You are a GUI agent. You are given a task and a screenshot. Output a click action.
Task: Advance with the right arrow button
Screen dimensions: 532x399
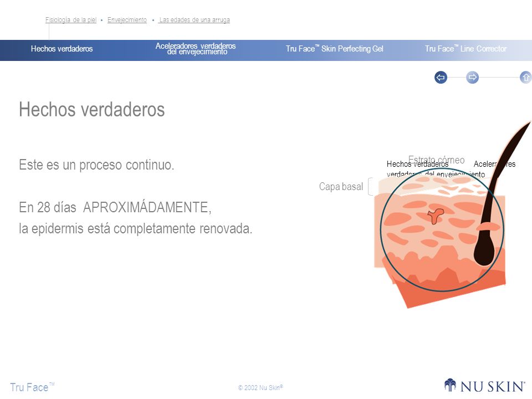coord(472,78)
